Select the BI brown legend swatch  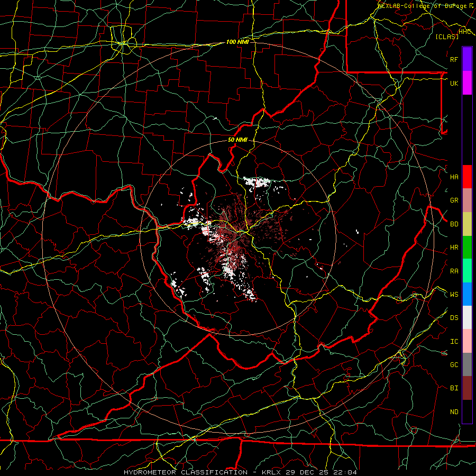point(467,388)
